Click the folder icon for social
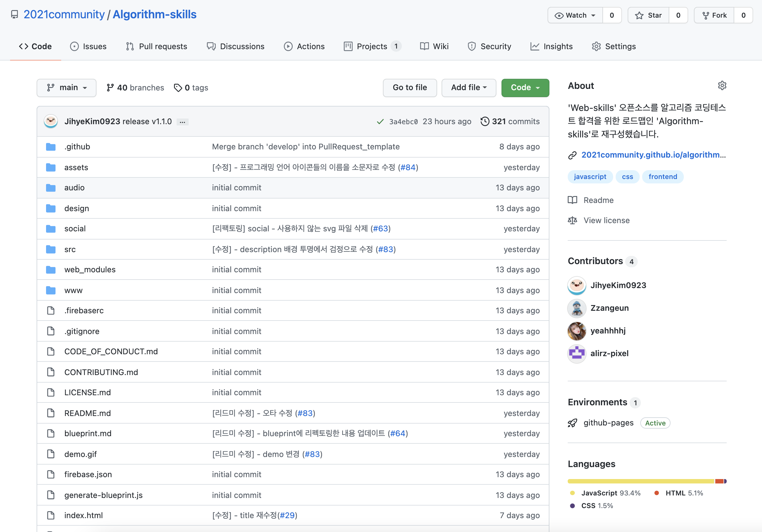Image resolution: width=762 pixels, height=532 pixels. [x=51, y=228]
